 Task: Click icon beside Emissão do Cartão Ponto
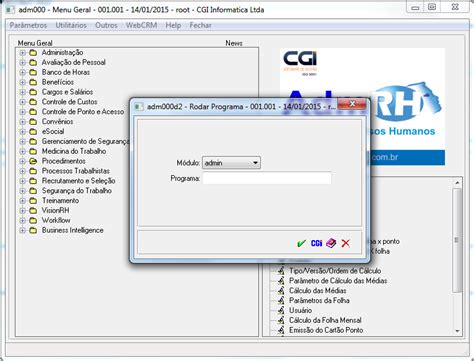click(x=281, y=330)
